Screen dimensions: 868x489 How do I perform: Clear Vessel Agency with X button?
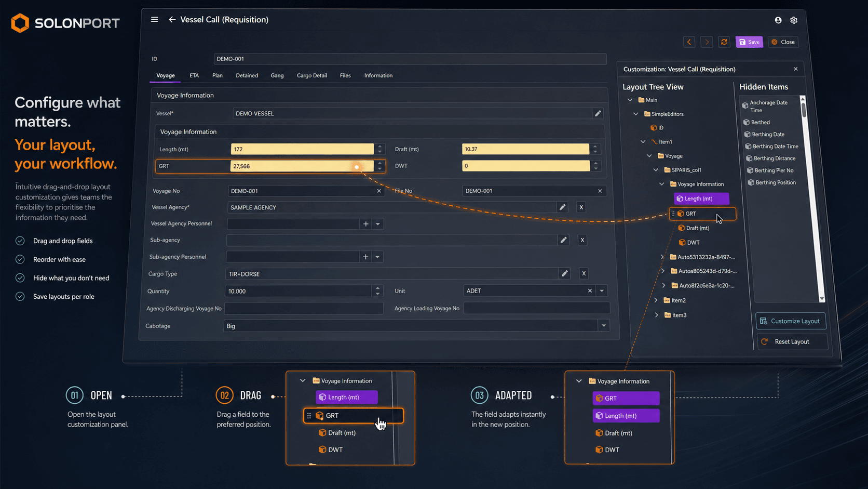pyautogui.click(x=581, y=207)
